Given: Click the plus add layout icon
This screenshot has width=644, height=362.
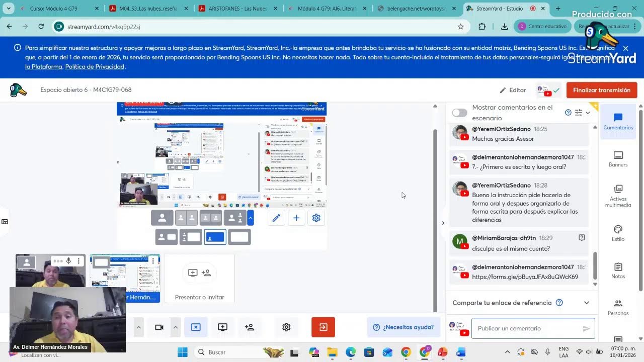Looking at the screenshot, I should pyautogui.click(x=296, y=218).
